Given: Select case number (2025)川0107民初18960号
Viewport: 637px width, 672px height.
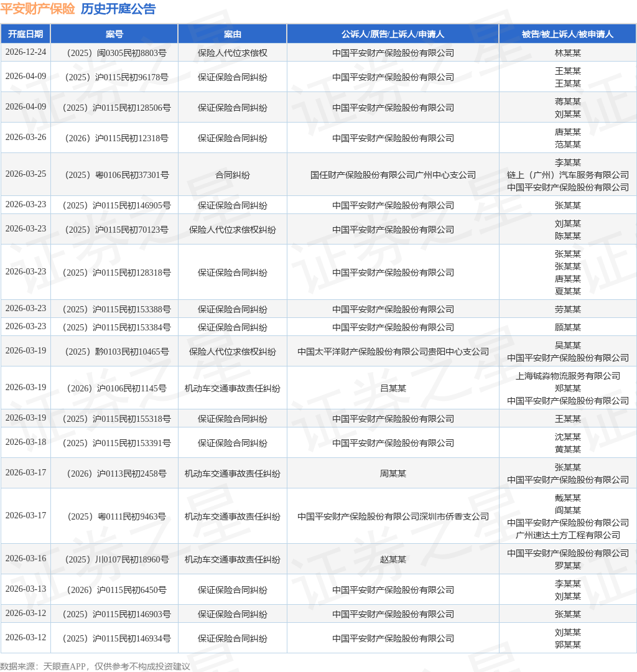Looking at the screenshot, I should tap(114, 560).
